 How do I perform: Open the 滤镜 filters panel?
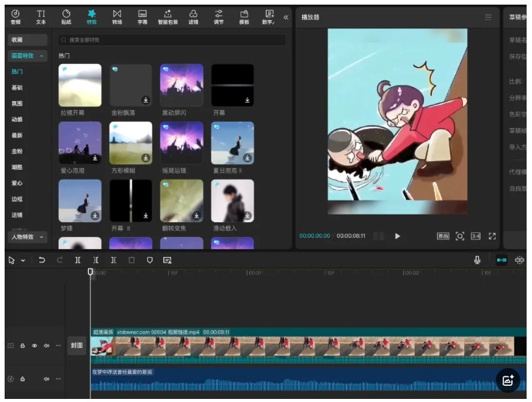(x=193, y=16)
